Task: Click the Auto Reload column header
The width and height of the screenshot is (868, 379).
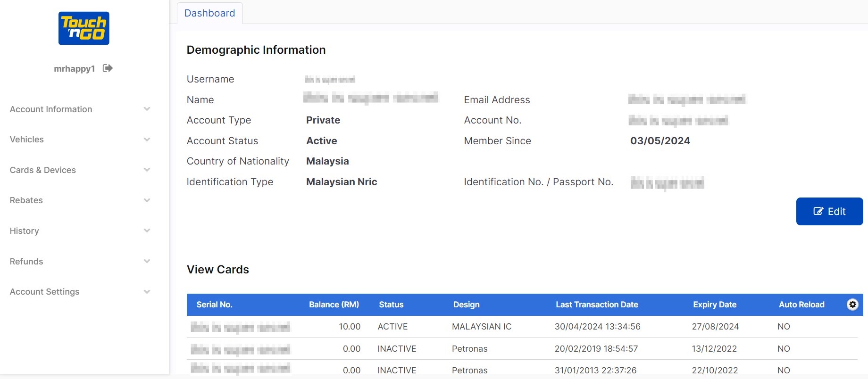Action: 801,305
